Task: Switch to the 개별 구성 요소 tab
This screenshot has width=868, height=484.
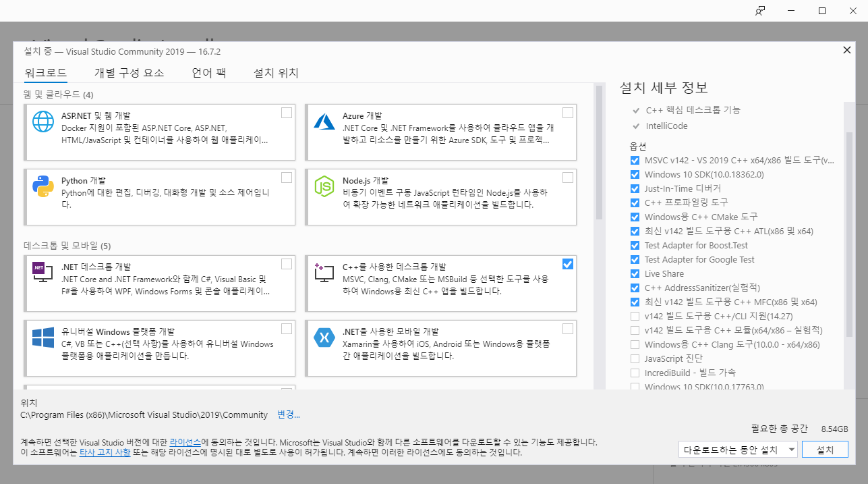Action: point(129,73)
